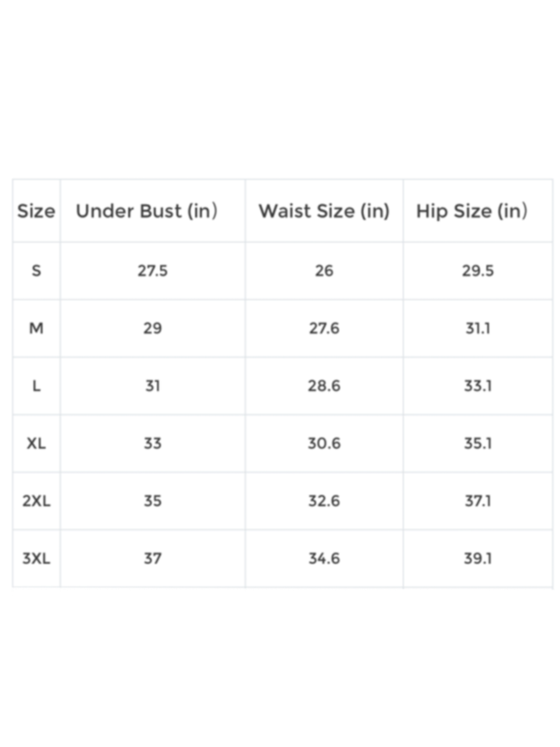Click under bust value 27.5
The image size is (560, 747).
click(x=153, y=271)
